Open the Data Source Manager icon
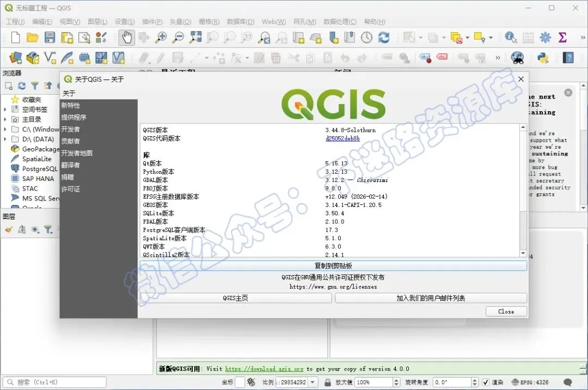This screenshot has height=390, width=588. pyautogui.click(x=15, y=58)
